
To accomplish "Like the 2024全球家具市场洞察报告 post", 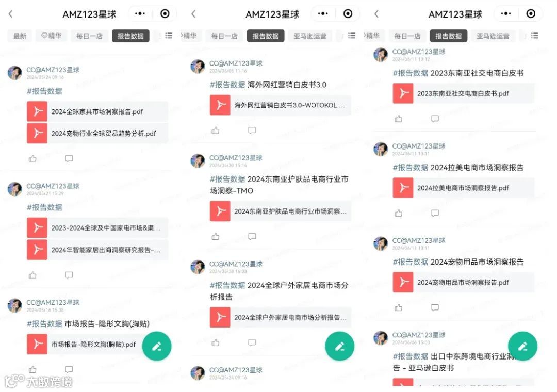I will coord(32,158).
